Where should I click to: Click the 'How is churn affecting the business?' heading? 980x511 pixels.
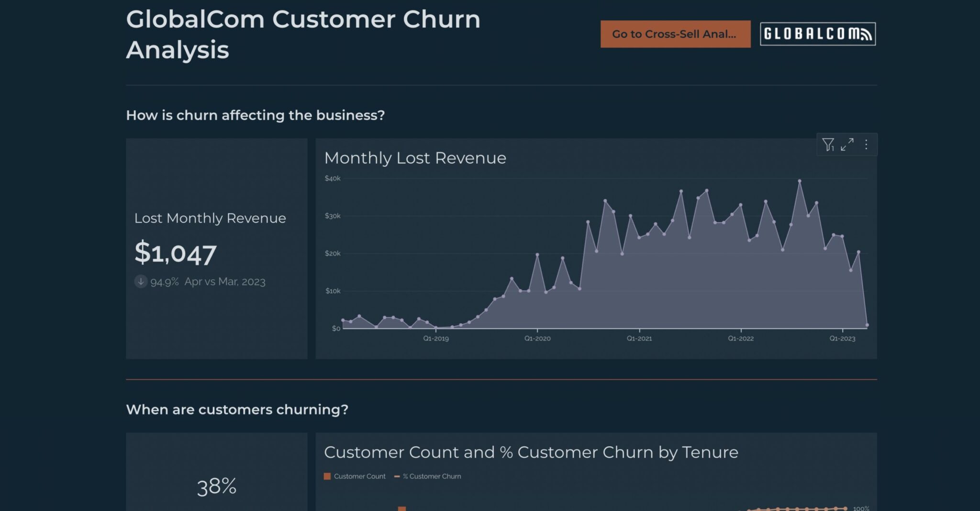tap(255, 115)
